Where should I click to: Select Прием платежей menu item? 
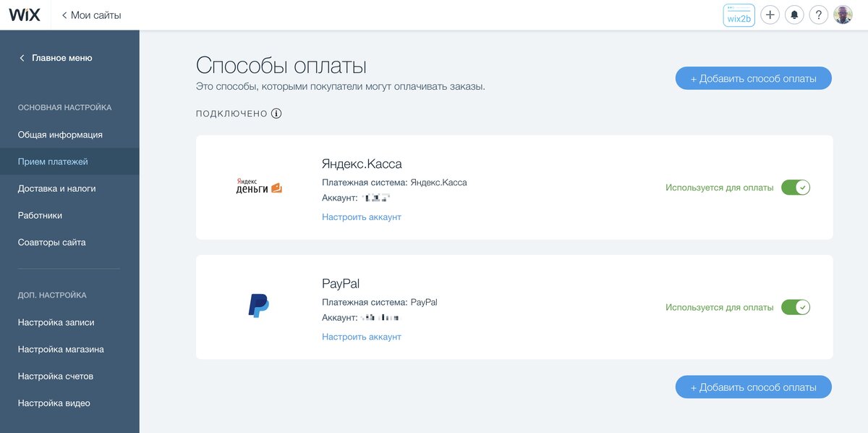[x=69, y=161]
